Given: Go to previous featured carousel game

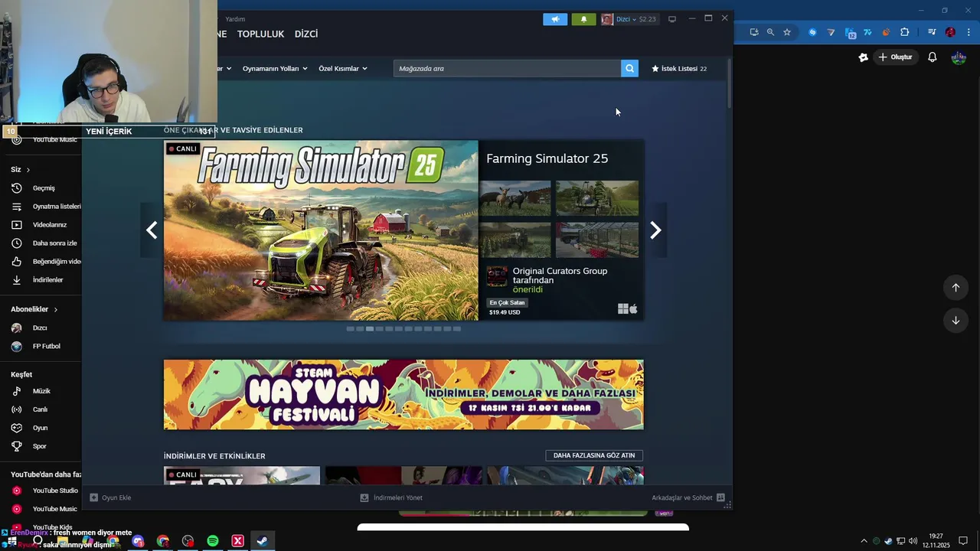Looking at the screenshot, I should [x=152, y=230].
